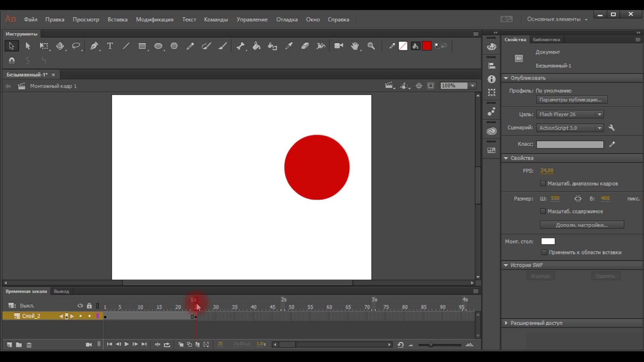Click the Параметры публикации button
The height and width of the screenshot is (362, 644).
[x=572, y=100]
